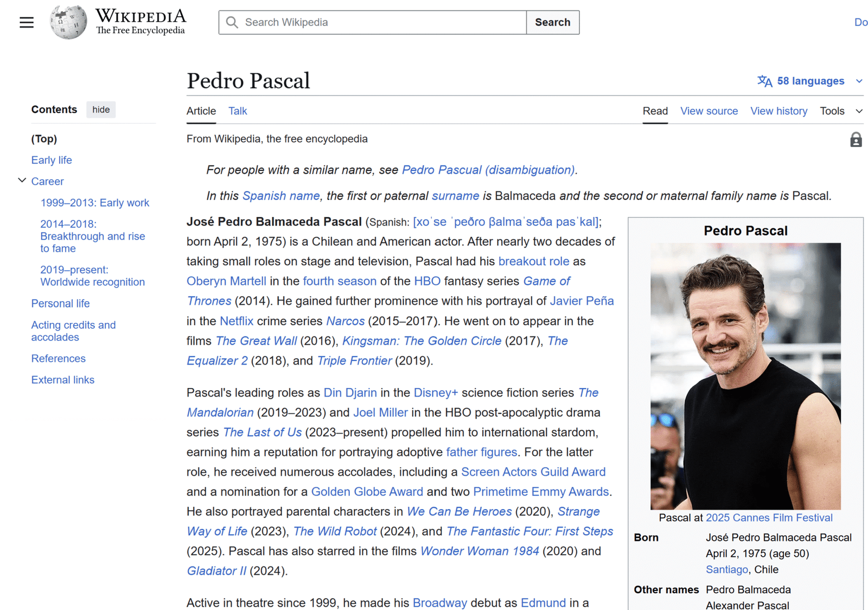Viewport: 868px width, 610px height.
Task: Select the View source tab
Action: pos(709,111)
